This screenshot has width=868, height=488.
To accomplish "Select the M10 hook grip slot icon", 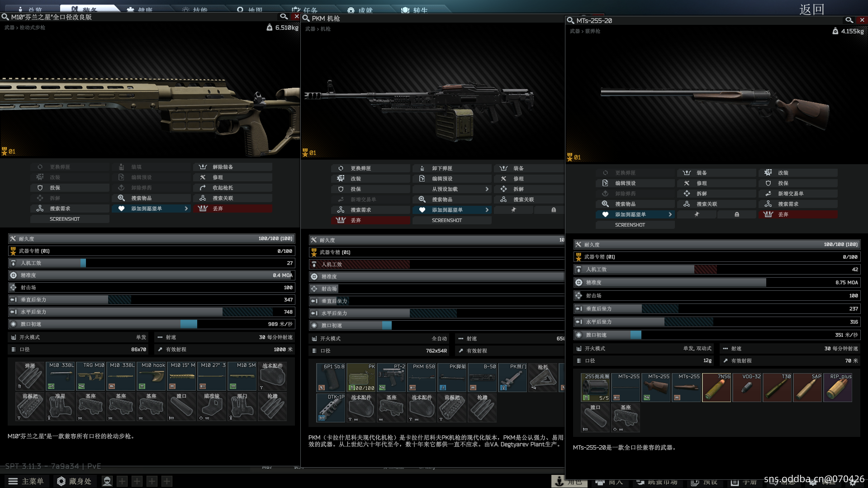I will coord(151,376).
